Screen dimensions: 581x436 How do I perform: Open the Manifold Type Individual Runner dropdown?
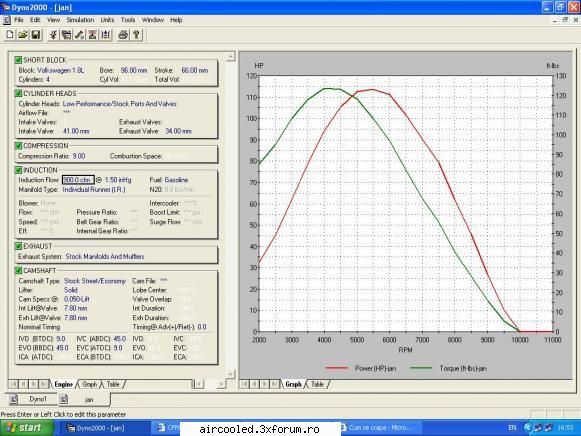coord(94,190)
